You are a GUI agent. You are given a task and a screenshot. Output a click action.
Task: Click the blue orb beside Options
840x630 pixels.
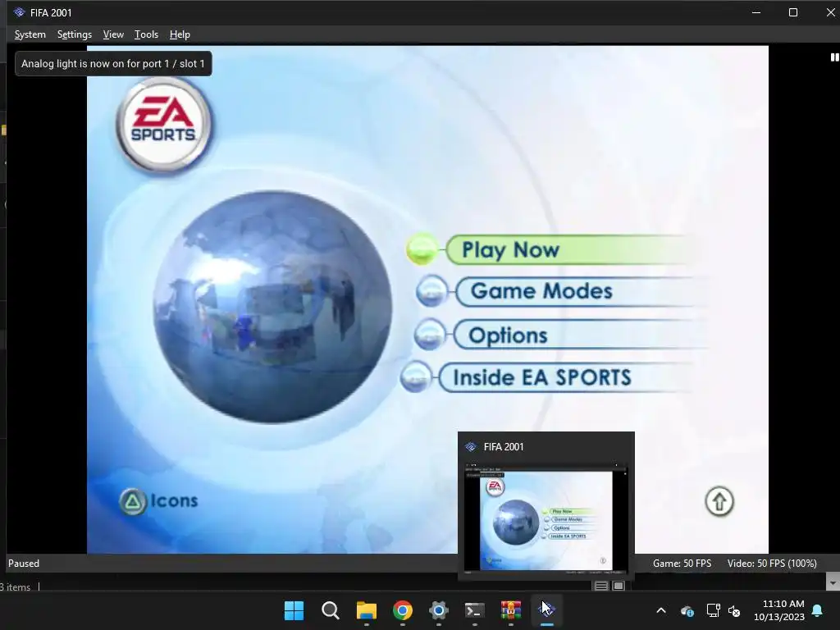pos(429,335)
